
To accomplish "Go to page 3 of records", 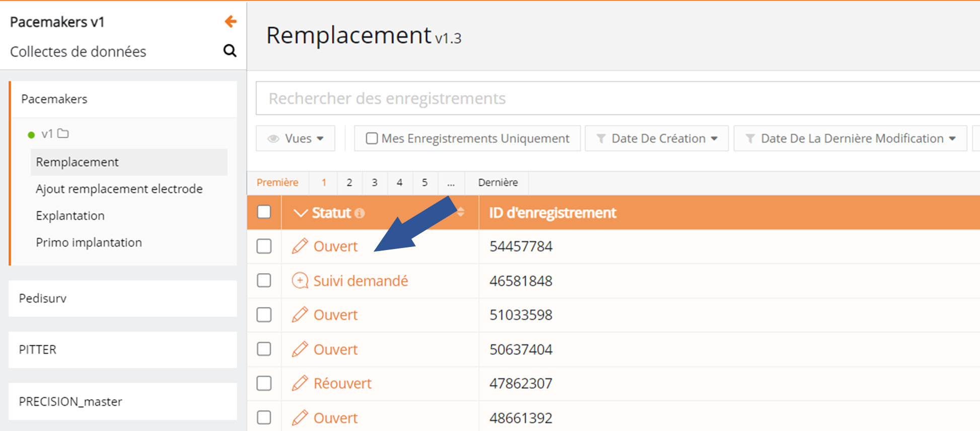I will (374, 182).
